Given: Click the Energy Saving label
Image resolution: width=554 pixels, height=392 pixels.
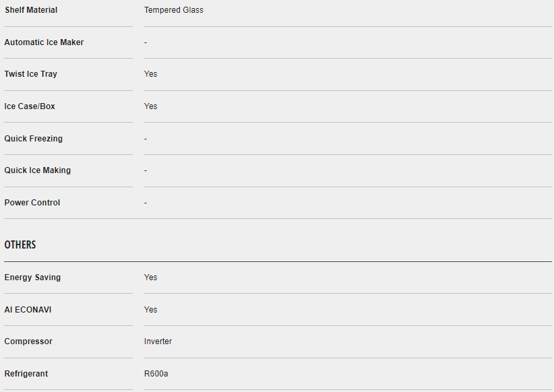Looking at the screenshot, I should point(32,277).
